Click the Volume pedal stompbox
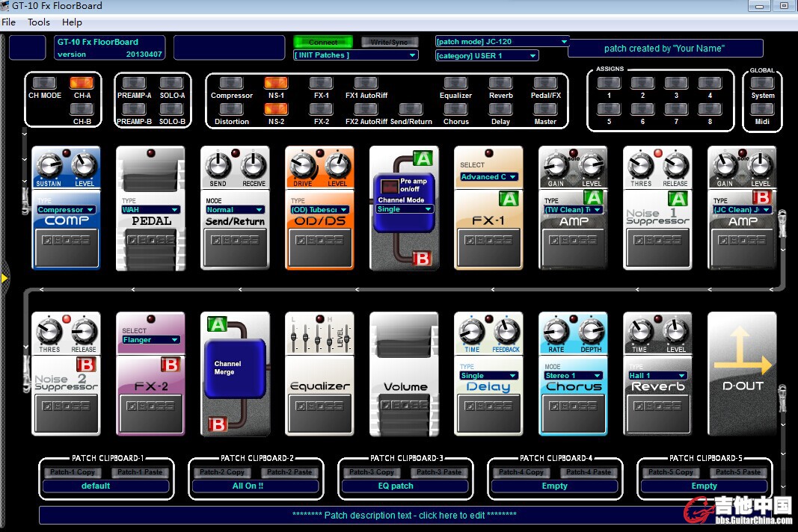The width and height of the screenshot is (798, 532). point(404,374)
